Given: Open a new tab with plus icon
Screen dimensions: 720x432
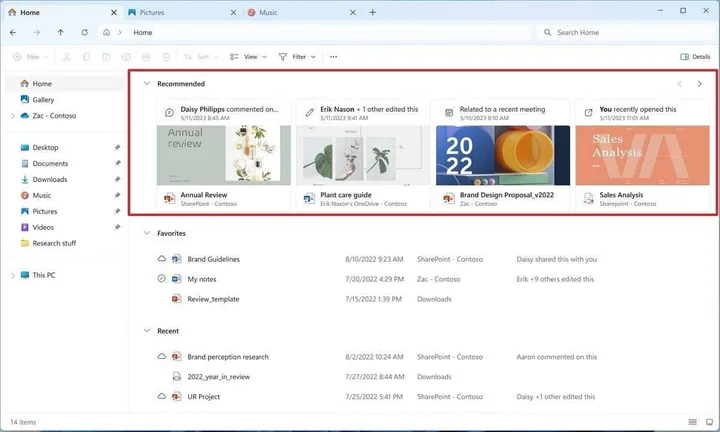Looking at the screenshot, I should (373, 12).
